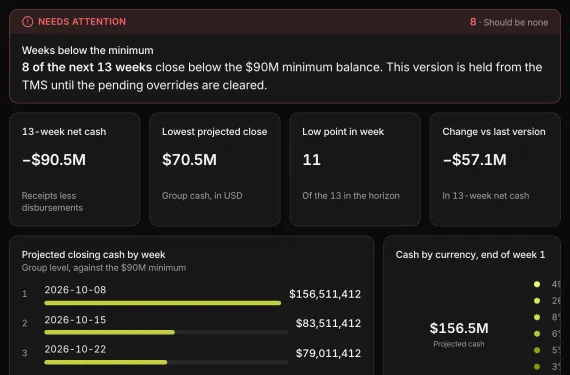Open the 13-week net cash card
Screen dimensions: 570x375
coord(75,169)
